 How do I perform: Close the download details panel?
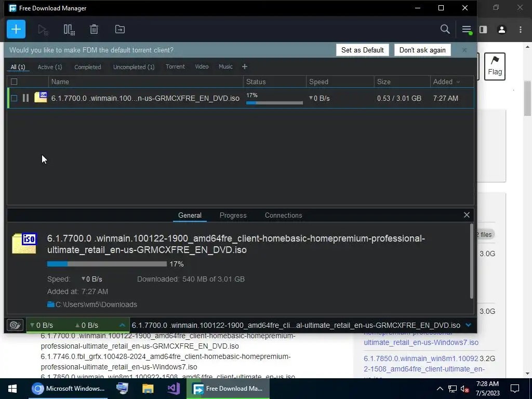tap(467, 215)
